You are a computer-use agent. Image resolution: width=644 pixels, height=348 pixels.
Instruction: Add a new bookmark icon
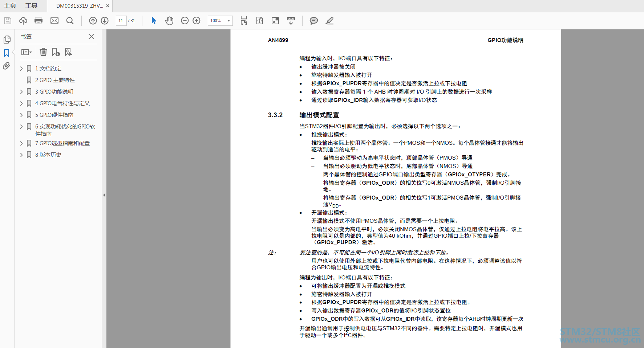pyautogui.click(x=56, y=52)
